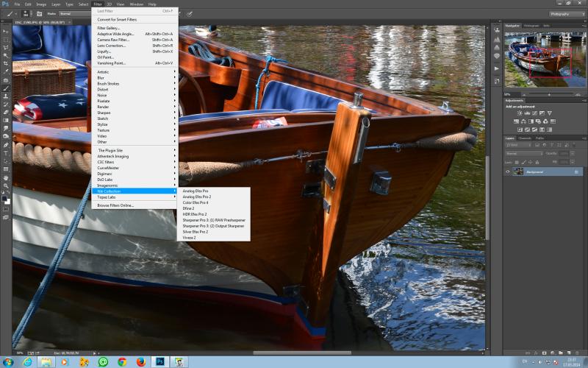Switch to the Channels tab
This screenshot has height=368, width=588.
[x=525, y=138]
